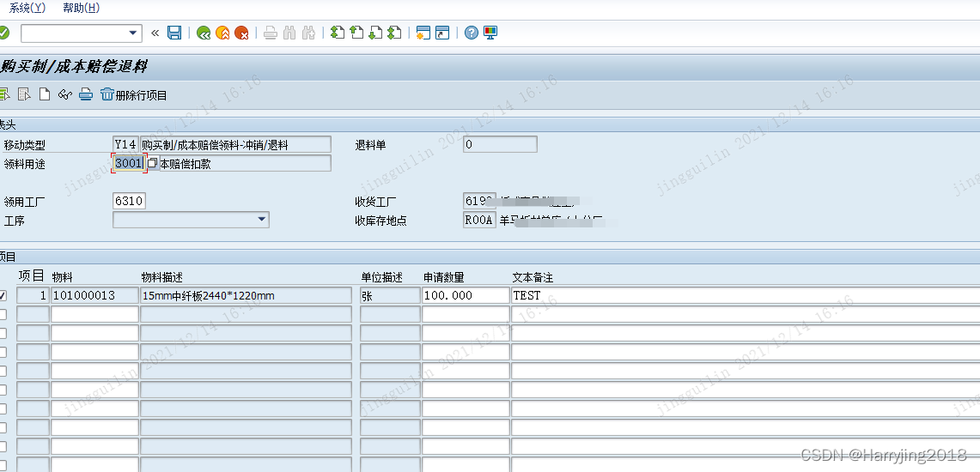Image resolution: width=980 pixels, height=472 pixels.
Task: Click the Create Shortcut icon
Action: click(442, 33)
